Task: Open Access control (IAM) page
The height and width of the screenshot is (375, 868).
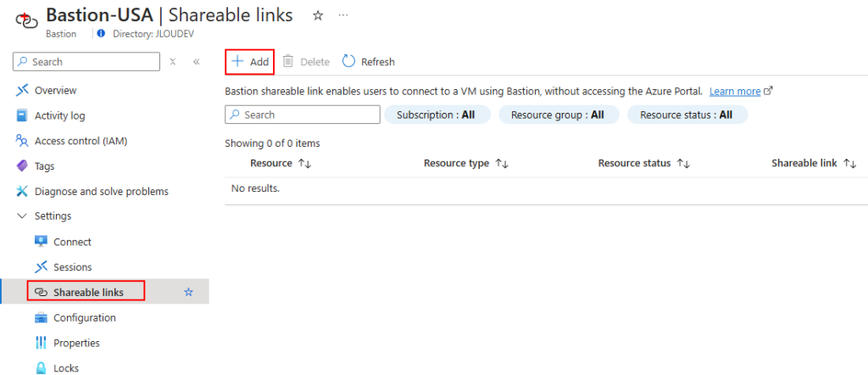Action: [81, 141]
